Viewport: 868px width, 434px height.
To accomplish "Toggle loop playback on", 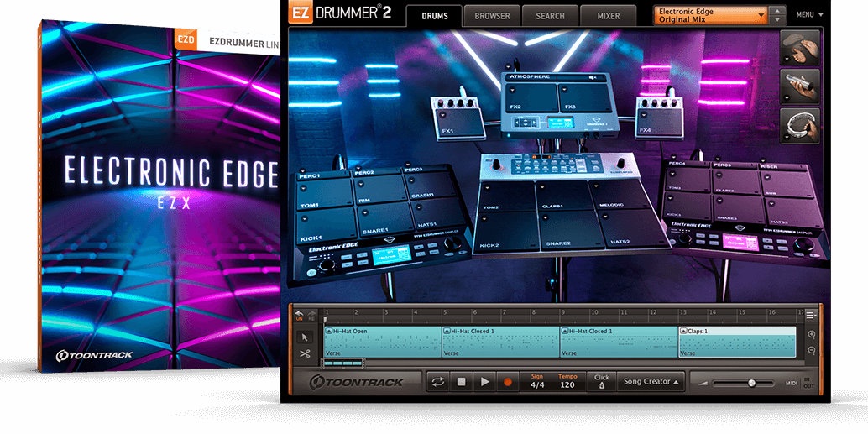I will pyautogui.click(x=437, y=382).
